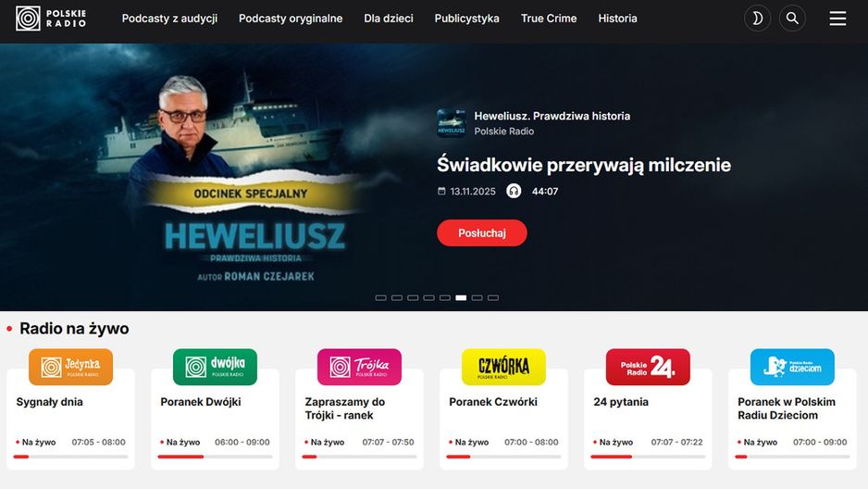Toggle dark mode moon icon
Image resolution: width=868 pixels, height=489 pixels.
pyautogui.click(x=757, y=19)
